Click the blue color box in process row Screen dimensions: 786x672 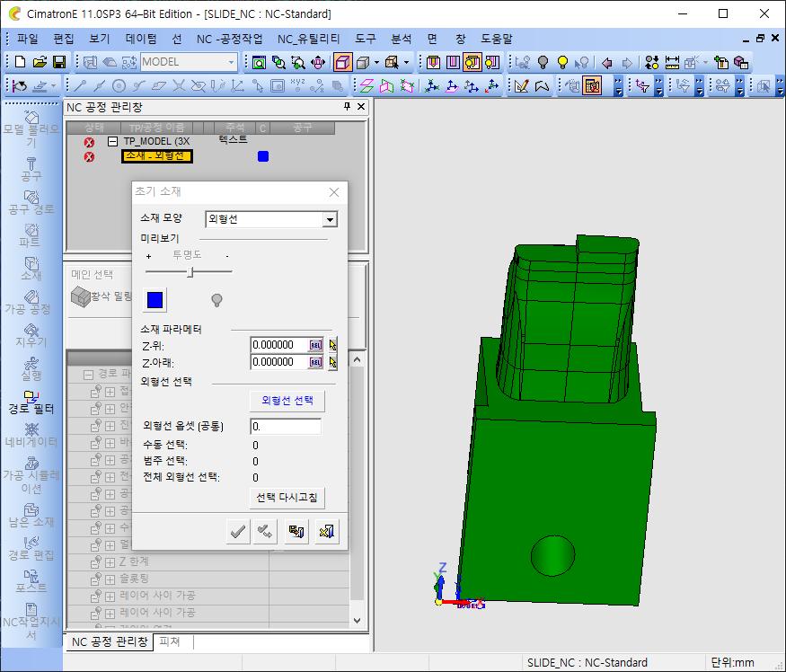263,156
